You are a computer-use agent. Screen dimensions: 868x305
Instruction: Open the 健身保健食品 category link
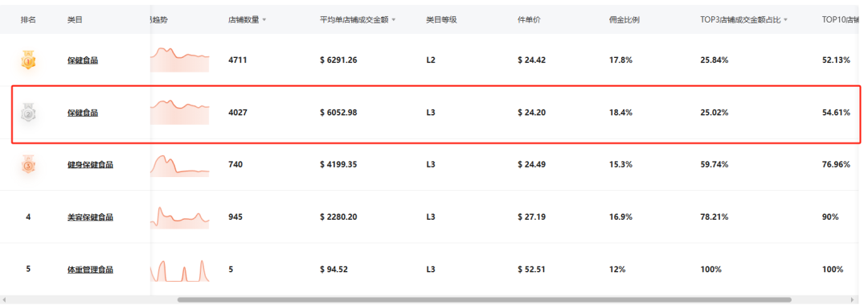[x=90, y=165]
